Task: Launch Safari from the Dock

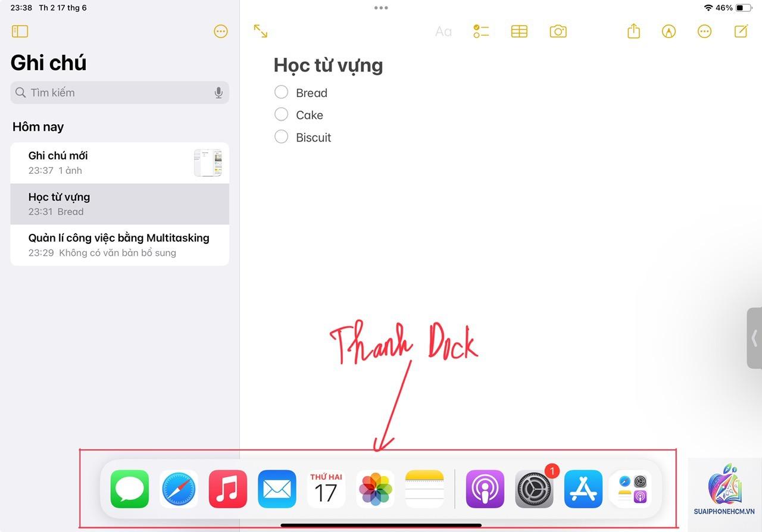Action: click(x=179, y=489)
